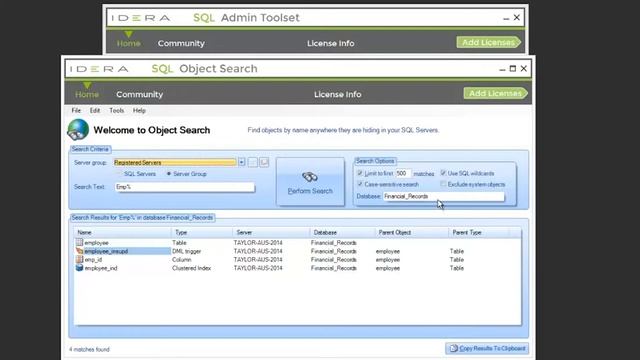Open License Info in Admin Toolset window
The height and width of the screenshot is (360, 640).
pos(331,43)
